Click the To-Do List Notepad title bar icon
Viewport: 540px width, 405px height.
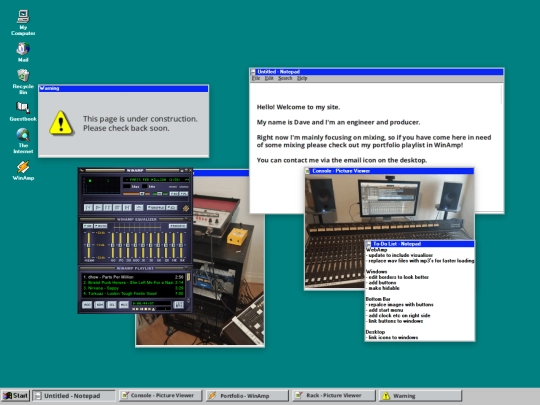click(x=368, y=244)
